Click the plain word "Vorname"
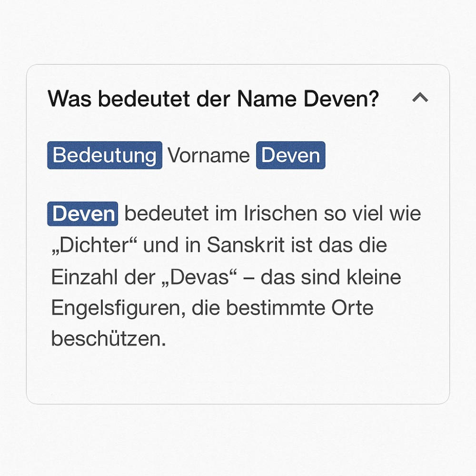The image size is (476, 476). point(209,156)
